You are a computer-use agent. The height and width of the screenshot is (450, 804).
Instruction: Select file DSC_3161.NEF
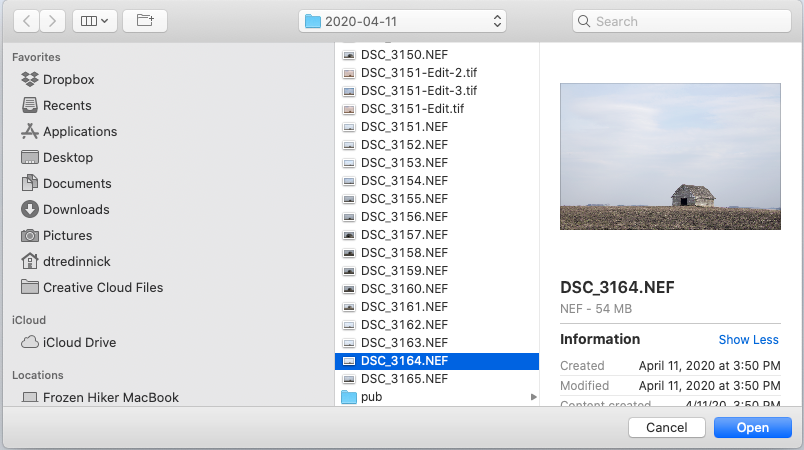[437, 306]
